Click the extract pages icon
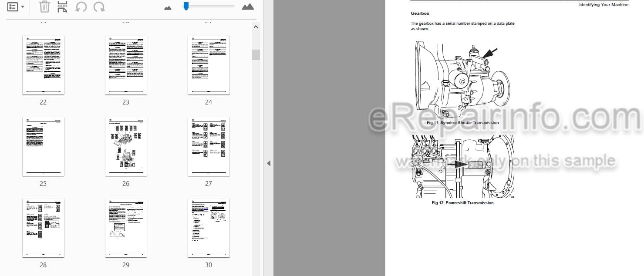This screenshot has height=276, width=644. (x=63, y=7)
